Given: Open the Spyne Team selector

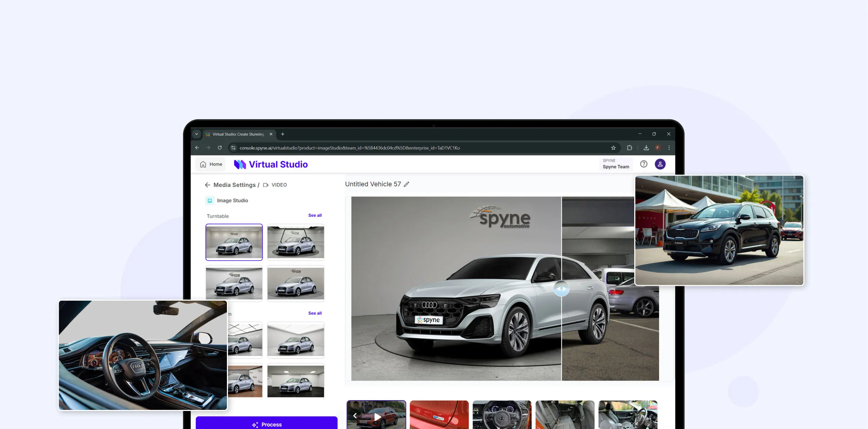Looking at the screenshot, I should pos(616,164).
